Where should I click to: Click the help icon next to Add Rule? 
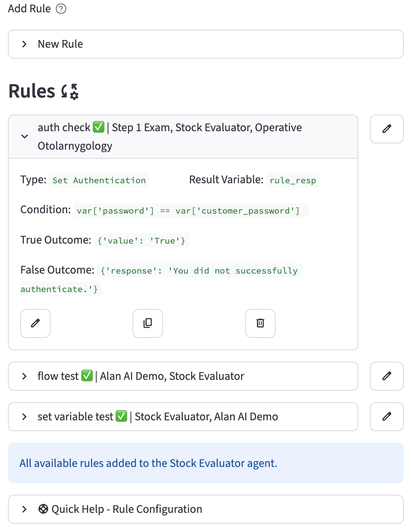click(x=61, y=9)
